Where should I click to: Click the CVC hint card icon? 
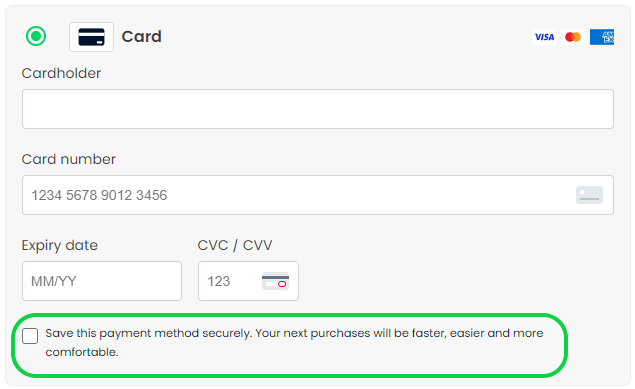click(x=275, y=281)
